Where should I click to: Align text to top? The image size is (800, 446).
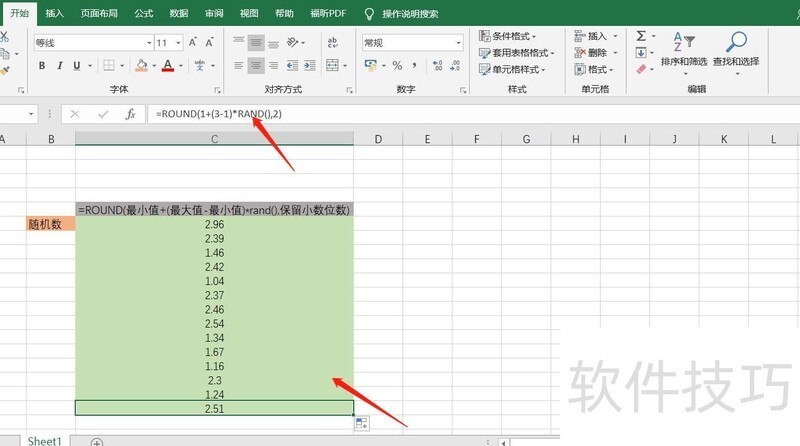click(x=238, y=42)
